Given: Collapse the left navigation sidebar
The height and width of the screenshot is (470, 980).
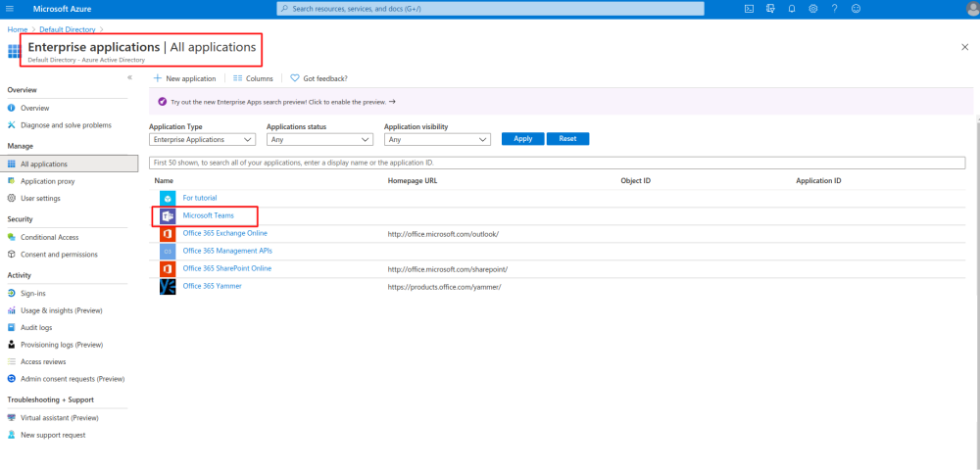Looking at the screenshot, I should [x=129, y=77].
